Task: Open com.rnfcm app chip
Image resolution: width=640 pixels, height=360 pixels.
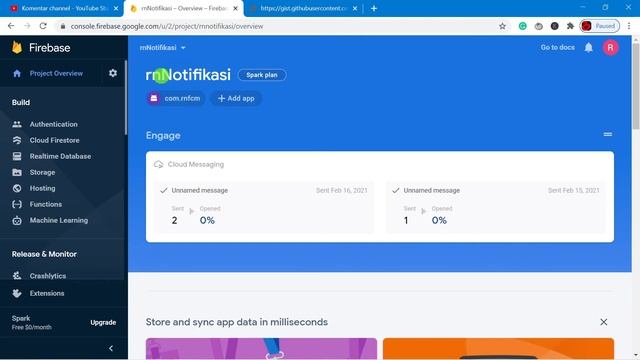Action: point(176,98)
